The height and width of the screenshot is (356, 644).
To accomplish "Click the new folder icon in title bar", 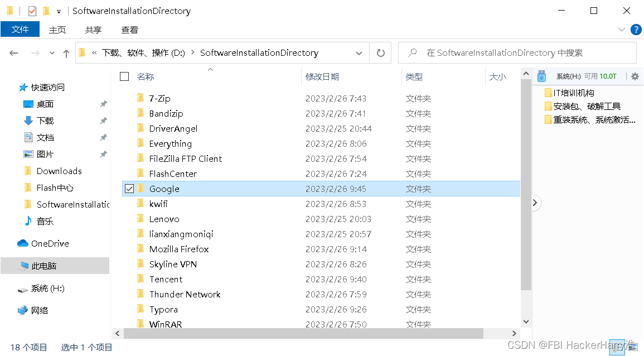I will 46,11.
